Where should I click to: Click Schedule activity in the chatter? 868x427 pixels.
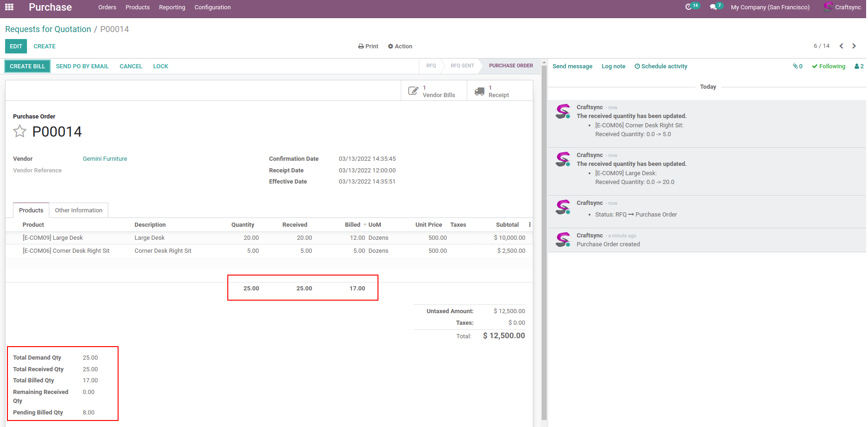tap(661, 66)
